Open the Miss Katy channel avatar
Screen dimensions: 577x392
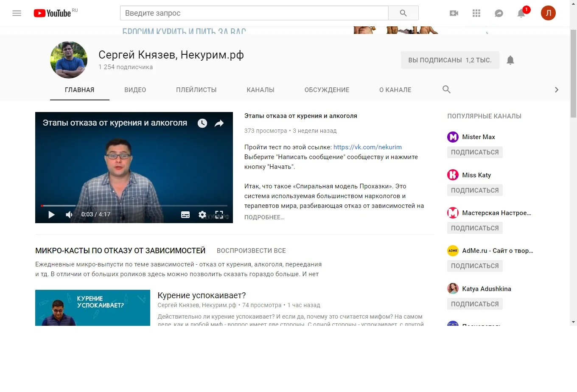pos(453,175)
